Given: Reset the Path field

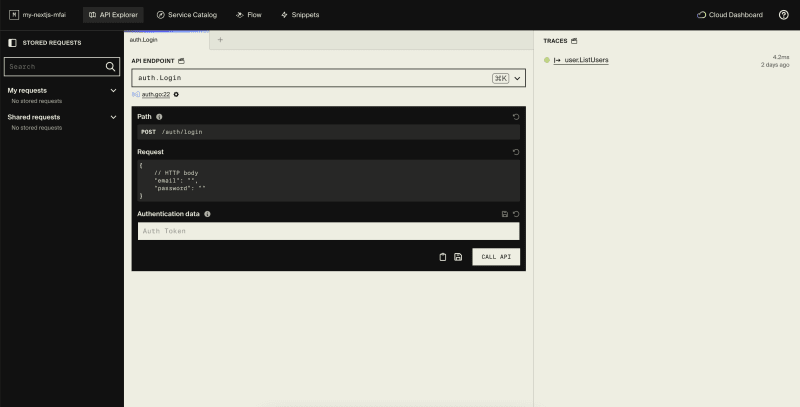Looking at the screenshot, I should click(x=516, y=117).
